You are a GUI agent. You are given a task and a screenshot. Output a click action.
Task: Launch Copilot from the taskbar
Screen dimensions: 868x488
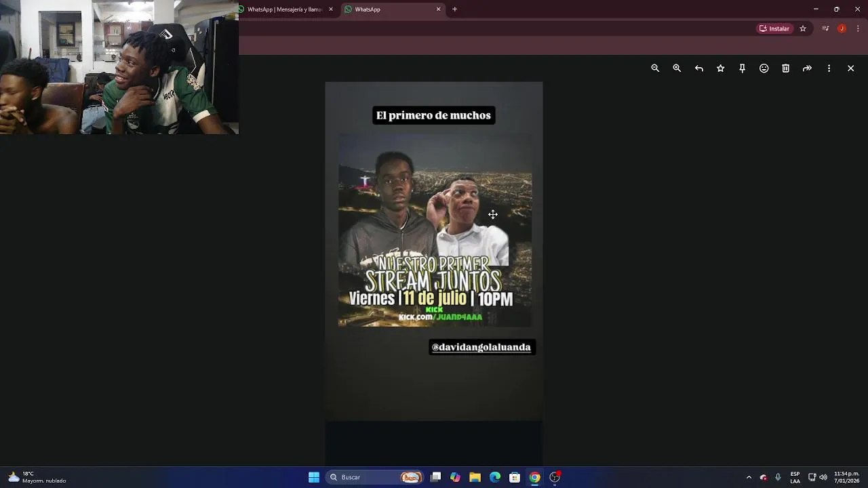455,477
